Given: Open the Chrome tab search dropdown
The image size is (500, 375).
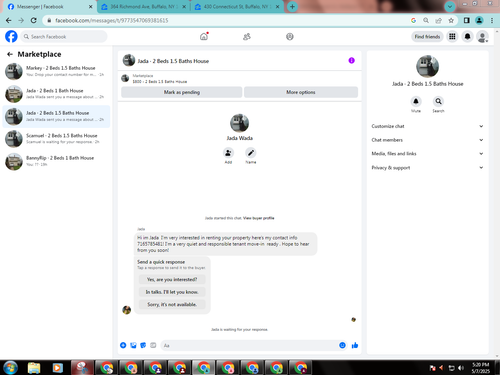Looking at the screenshot, I should (x=450, y=6).
